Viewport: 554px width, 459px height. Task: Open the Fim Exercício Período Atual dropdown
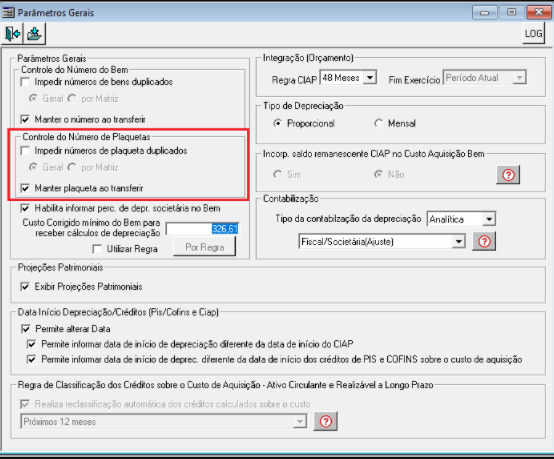(x=519, y=77)
